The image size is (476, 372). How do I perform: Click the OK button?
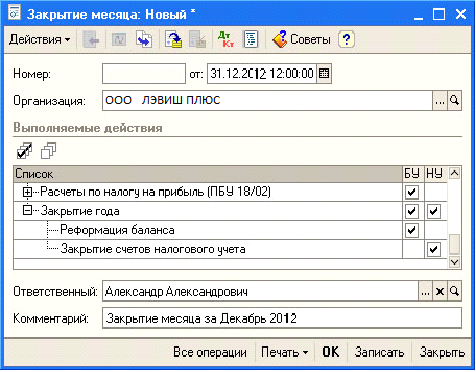[x=331, y=352]
